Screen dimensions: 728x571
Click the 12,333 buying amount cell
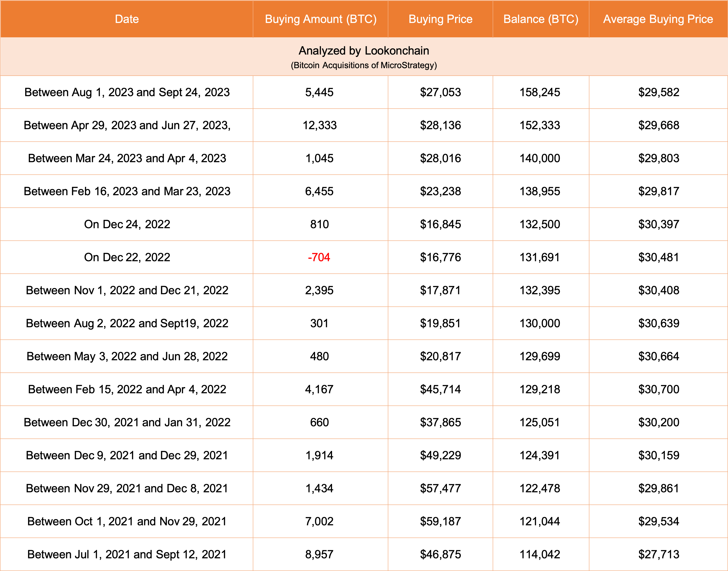point(320,125)
